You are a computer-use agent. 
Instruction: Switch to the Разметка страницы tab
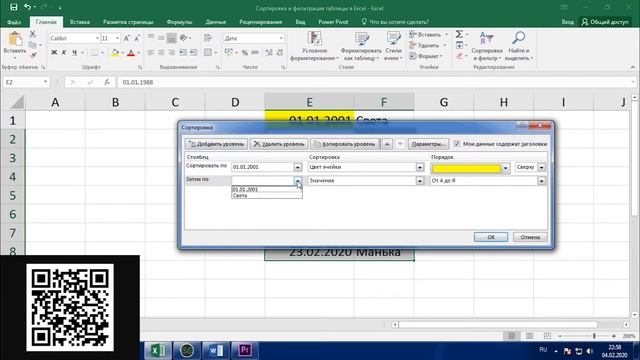tap(128, 22)
